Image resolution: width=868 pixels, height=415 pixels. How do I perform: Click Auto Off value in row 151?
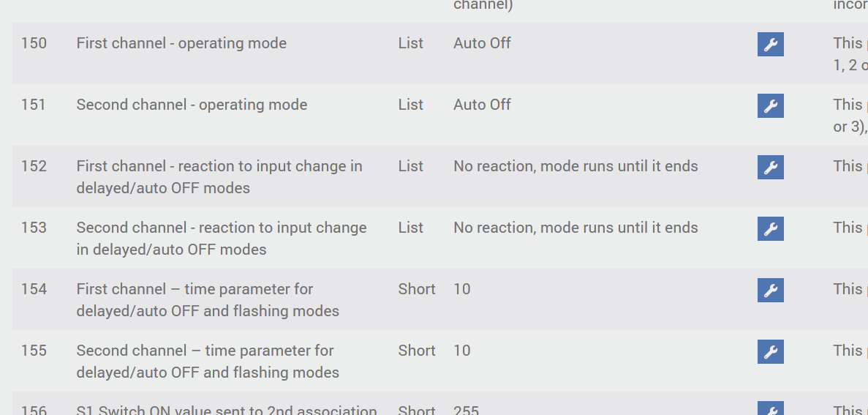point(482,105)
